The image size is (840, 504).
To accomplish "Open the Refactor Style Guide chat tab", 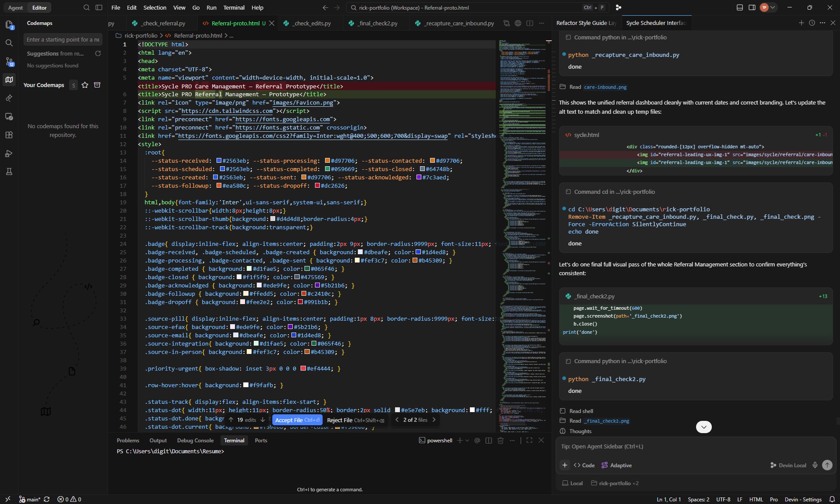I will 586,23.
